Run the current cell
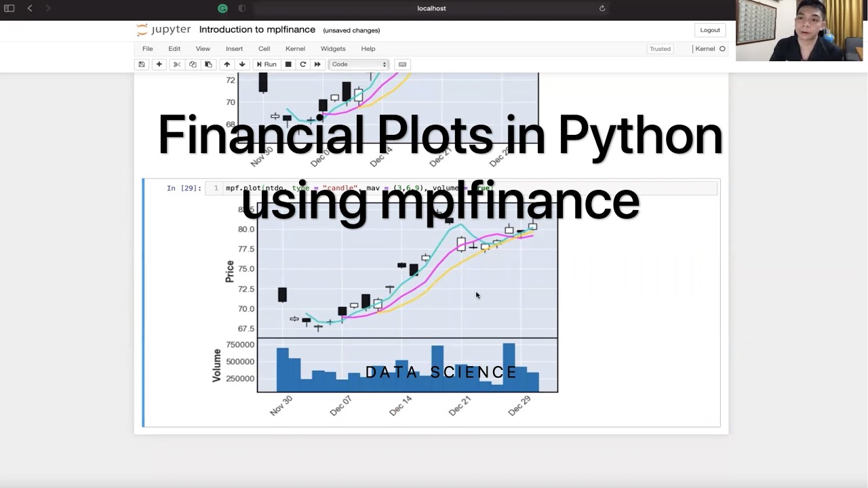This screenshot has width=868, height=488. tap(267, 64)
